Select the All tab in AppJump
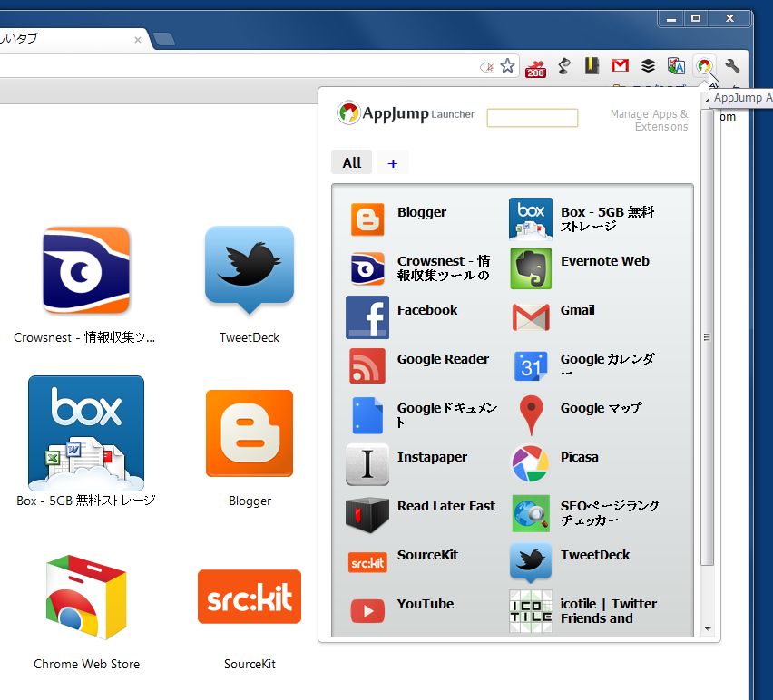The image size is (773, 700). click(351, 162)
